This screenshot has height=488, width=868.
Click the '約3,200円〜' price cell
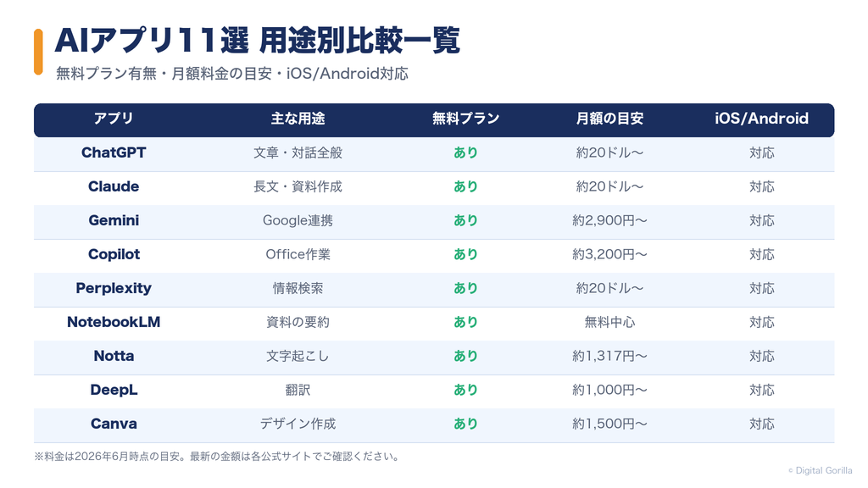[x=609, y=254]
